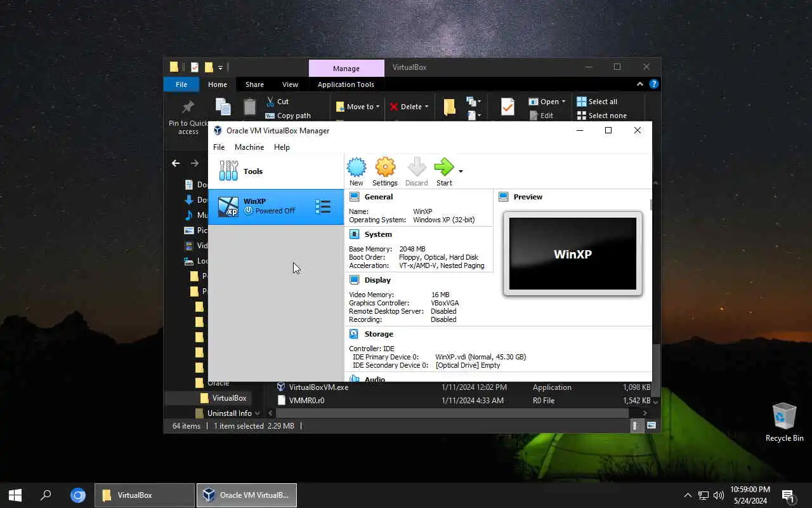Image resolution: width=812 pixels, height=508 pixels.
Task: Click the taskbar Search magnifier icon
Action: point(46,495)
